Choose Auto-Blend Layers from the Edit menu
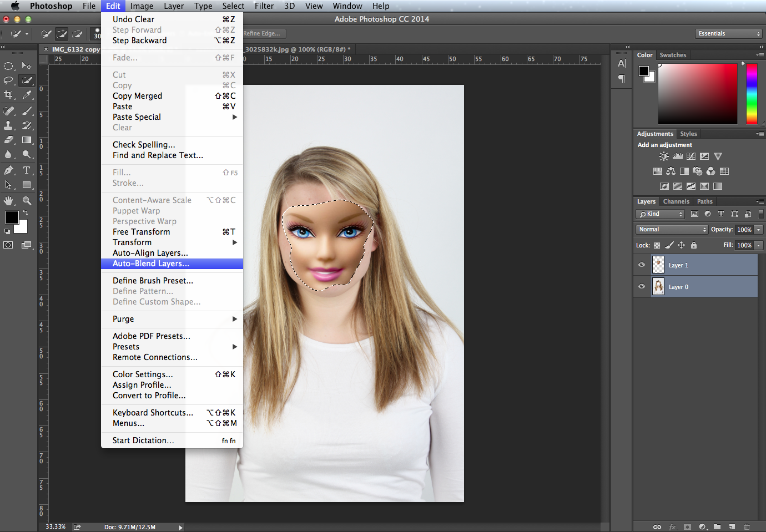Image resolution: width=766 pixels, height=532 pixels. pyautogui.click(x=151, y=264)
